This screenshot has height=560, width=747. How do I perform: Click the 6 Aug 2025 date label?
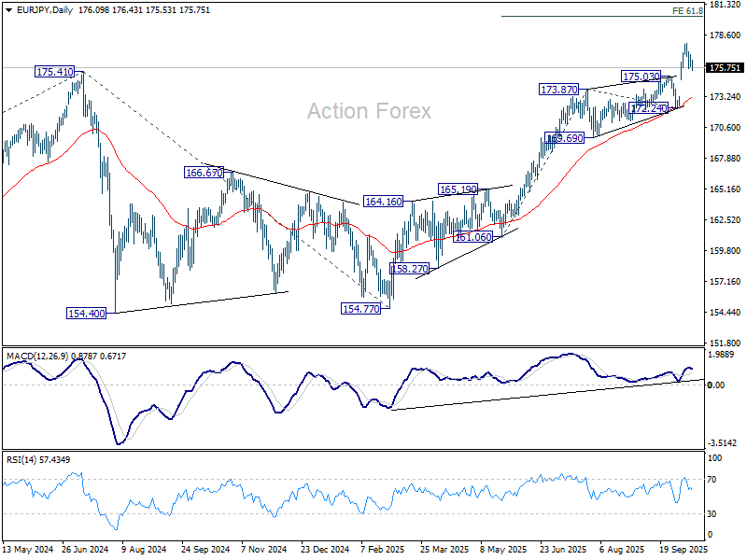622,550
